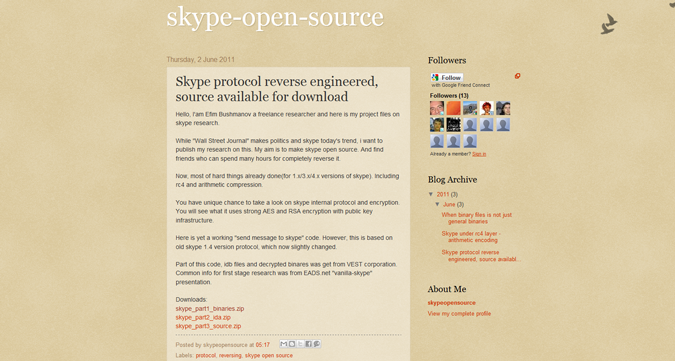Click the Google Buzz share icon
Image resolution: width=675 pixels, height=361 pixels.
[x=317, y=344]
